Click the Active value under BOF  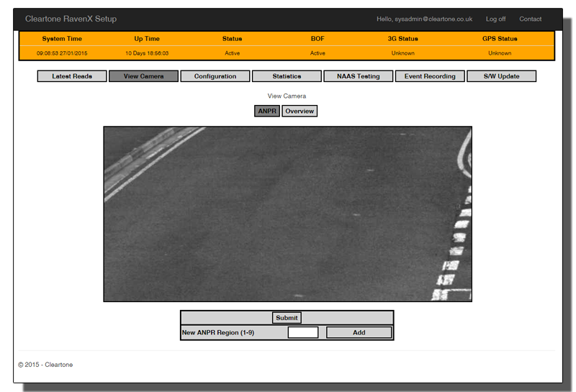click(318, 53)
